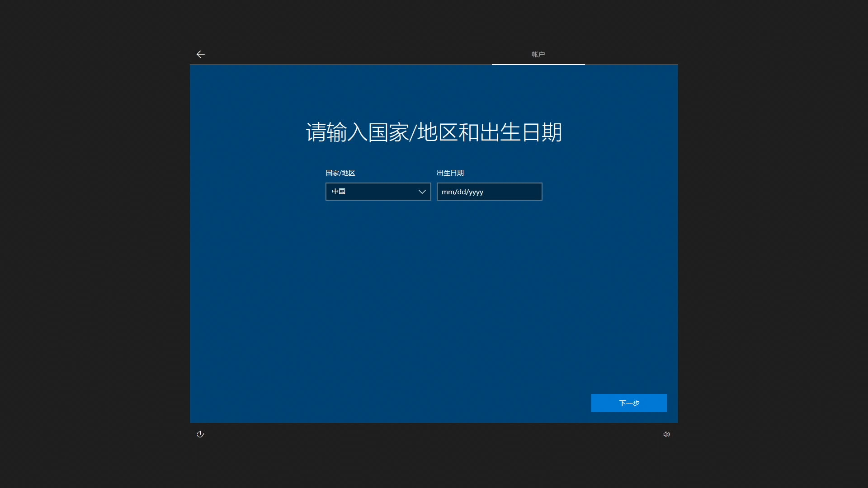Click the 请输入国家/地区和出生日期 heading

click(434, 132)
